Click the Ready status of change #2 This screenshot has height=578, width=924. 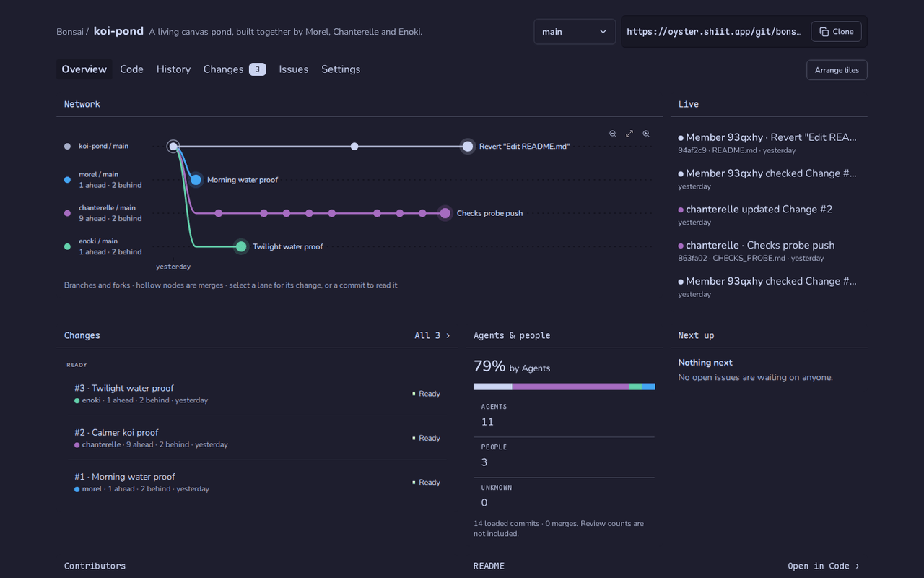(x=426, y=438)
